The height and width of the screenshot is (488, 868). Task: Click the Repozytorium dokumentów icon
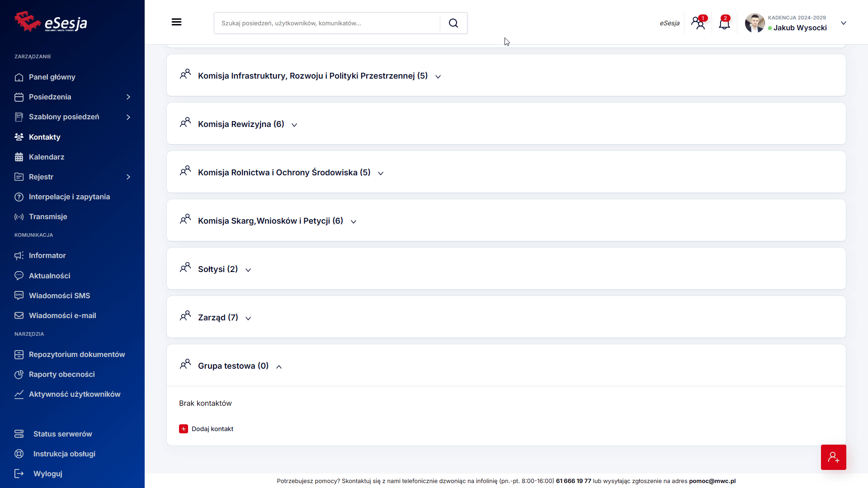[x=19, y=355]
